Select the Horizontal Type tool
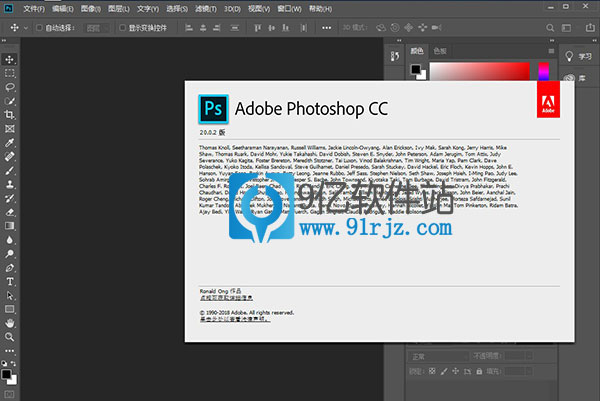 point(10,282)
